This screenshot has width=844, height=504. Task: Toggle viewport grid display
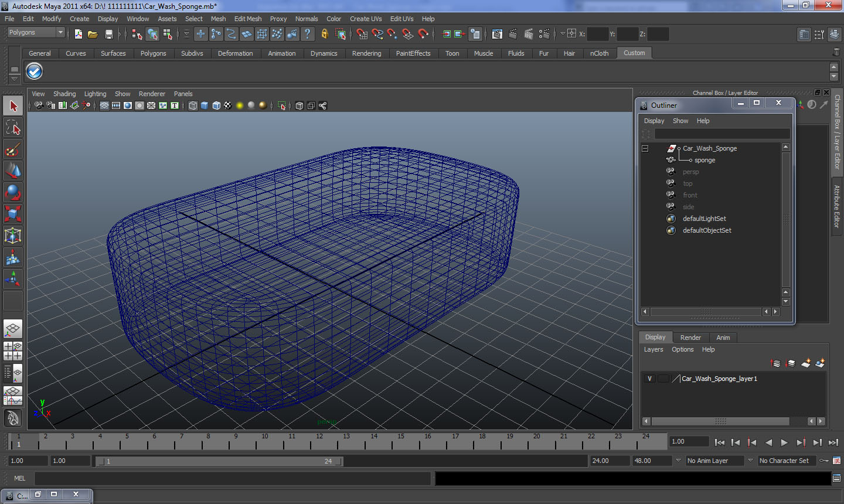pos(104,105)
